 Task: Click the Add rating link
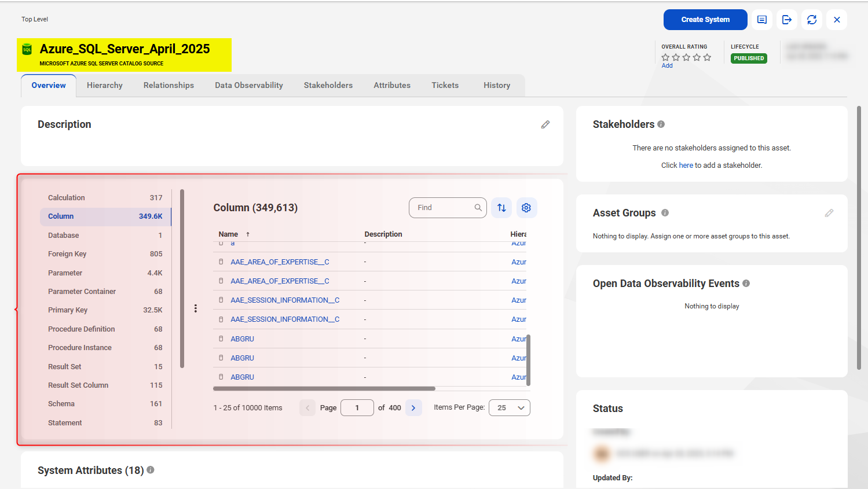click(x=667, y=65)
